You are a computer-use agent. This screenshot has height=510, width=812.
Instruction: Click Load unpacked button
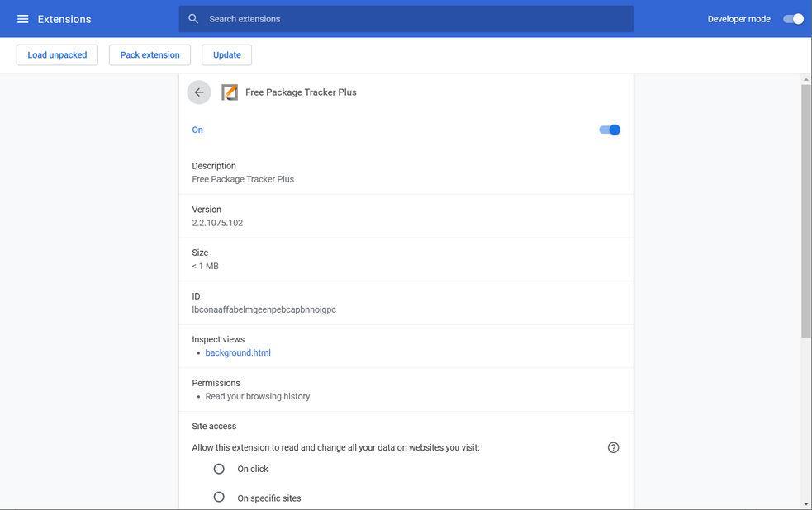[57, 54]
